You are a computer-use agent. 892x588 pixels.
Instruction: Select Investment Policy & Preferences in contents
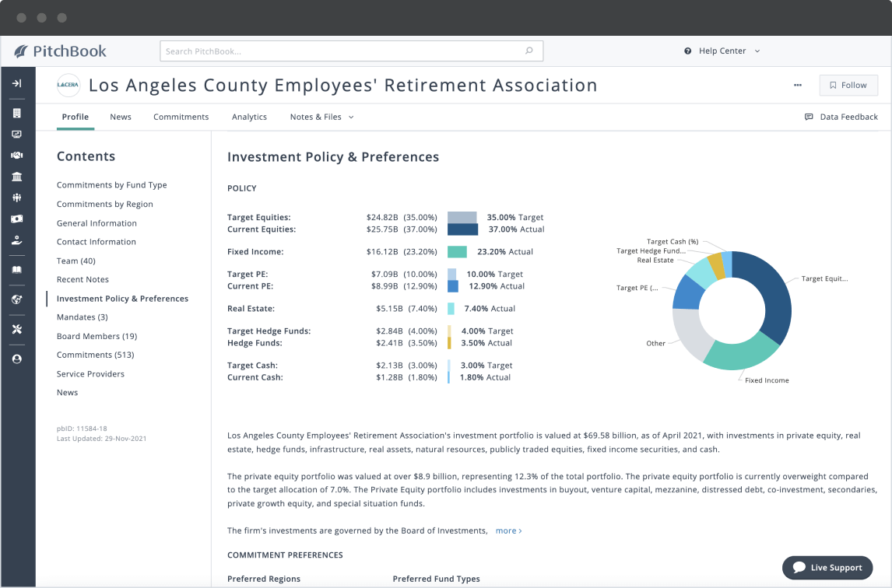(x=122, y=299)
